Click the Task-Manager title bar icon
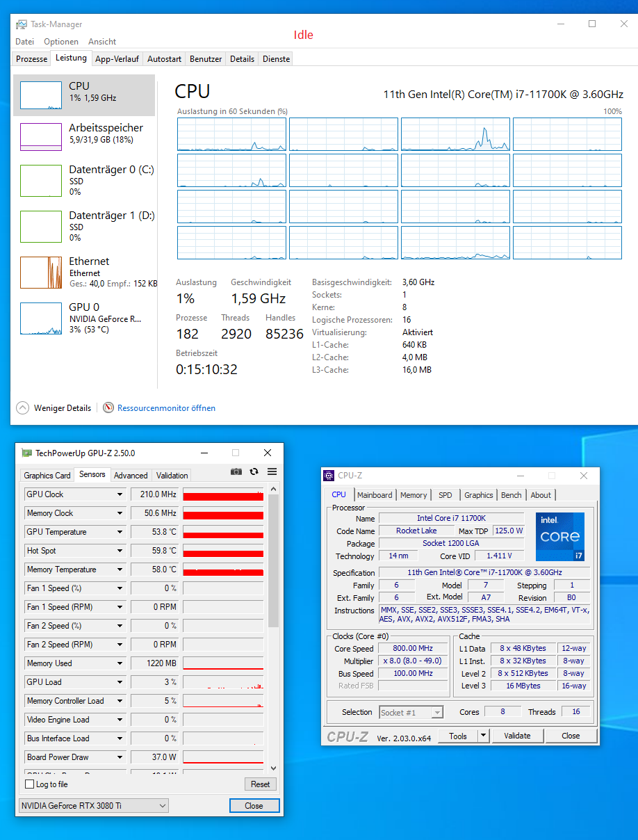Viewport: 638px width, 840px height. click(x=22, y=24)
